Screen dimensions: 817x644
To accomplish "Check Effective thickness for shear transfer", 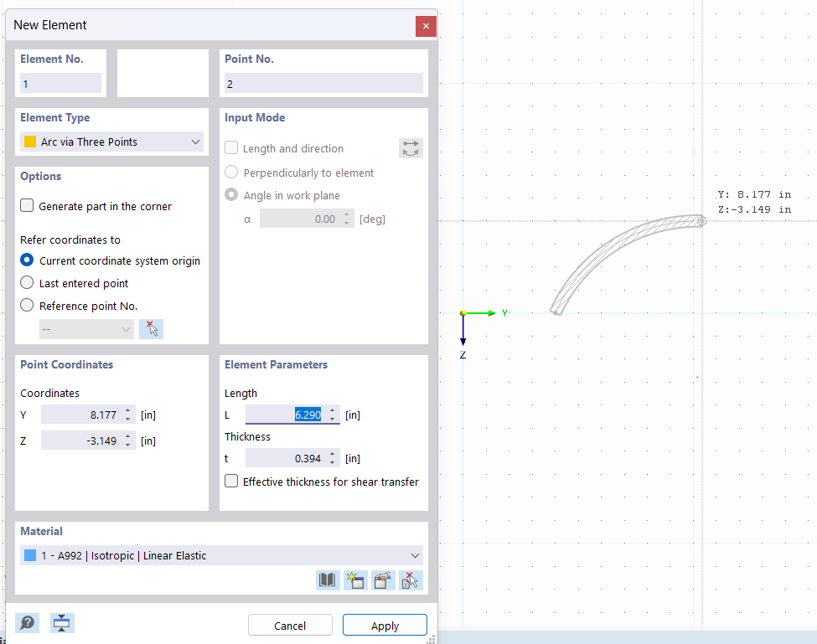I will click(x=230, y=481).
